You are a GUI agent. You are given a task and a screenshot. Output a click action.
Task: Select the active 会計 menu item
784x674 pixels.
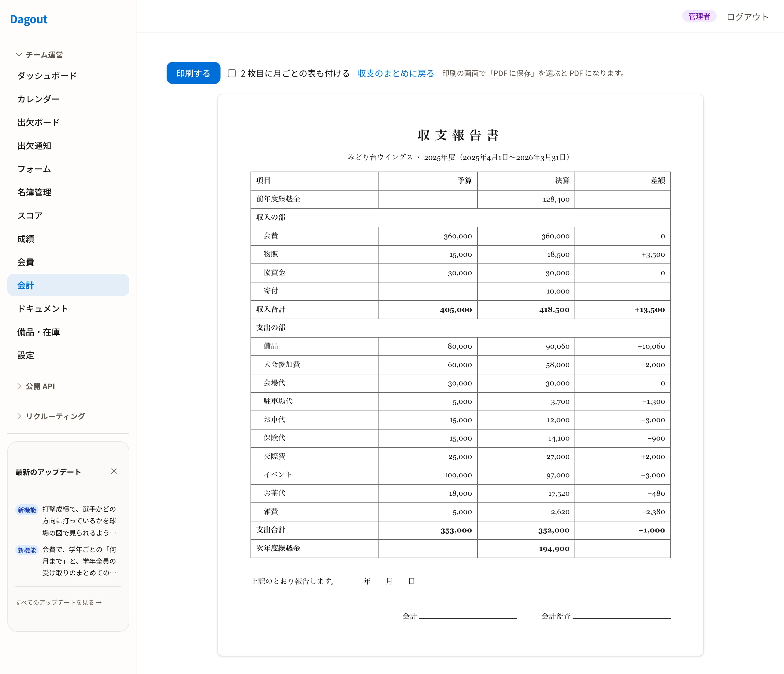coord(68,285)
